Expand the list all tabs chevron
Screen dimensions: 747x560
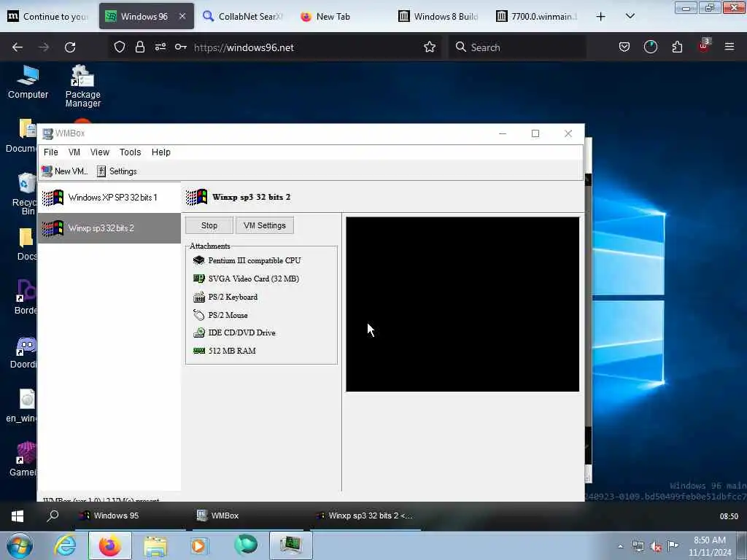tap(630, 16)
